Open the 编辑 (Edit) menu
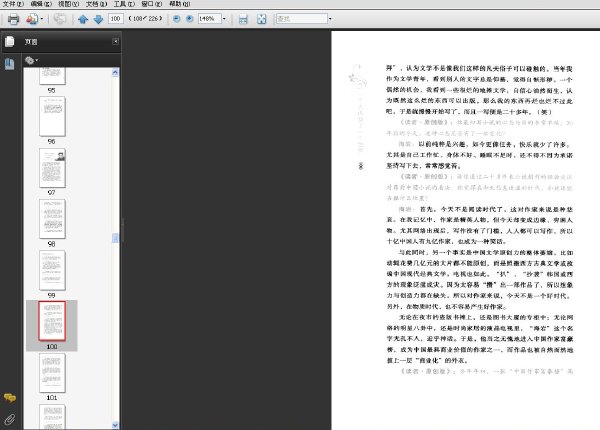This screenshot has width=600, height=430. (41, 4)
